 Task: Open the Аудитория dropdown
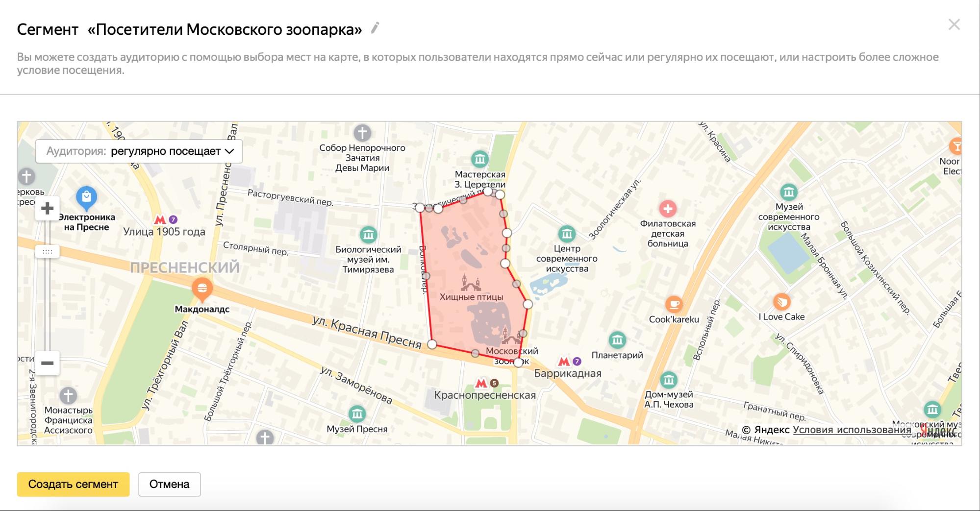tap(139, 151)
